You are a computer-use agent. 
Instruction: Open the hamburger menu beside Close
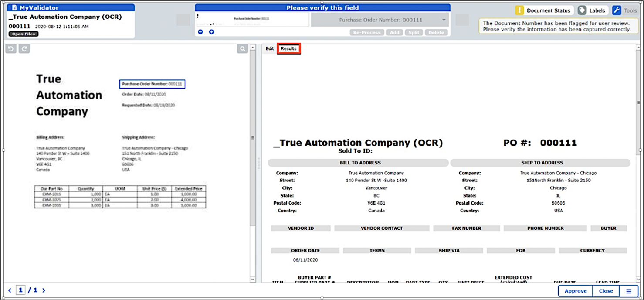[x=629, y=291]
